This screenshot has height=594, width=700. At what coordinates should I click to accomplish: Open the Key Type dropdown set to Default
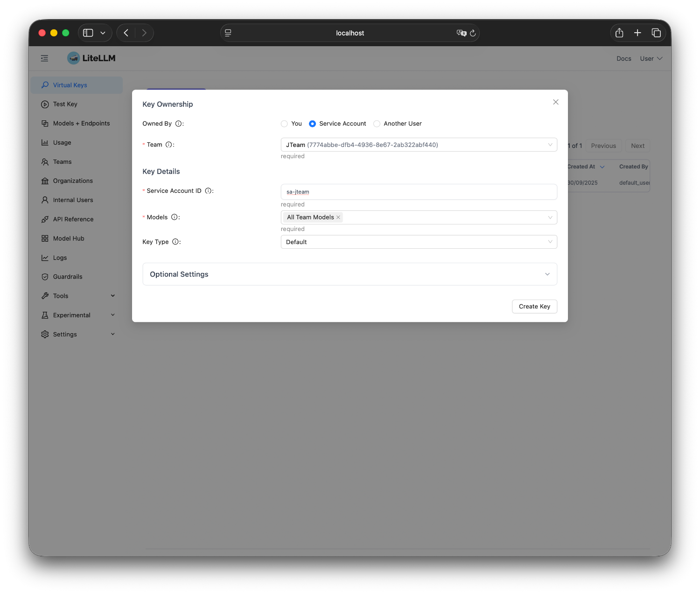coord(419,242)
